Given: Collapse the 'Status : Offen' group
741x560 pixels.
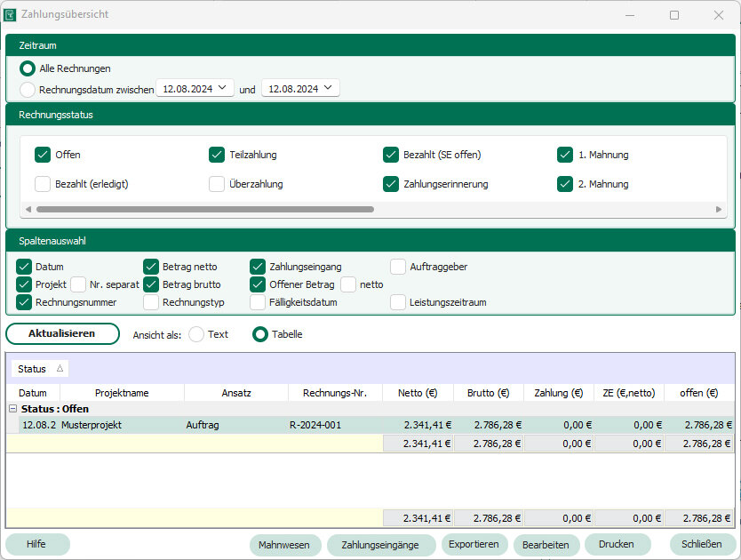Looking at the screenshot, I should click(x=12, y=409).
